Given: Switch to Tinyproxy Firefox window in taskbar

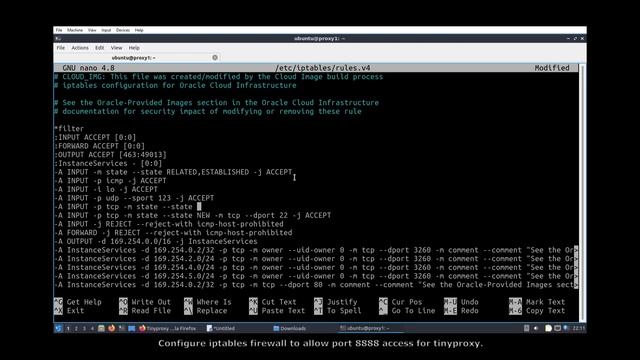Looking at the screenshot, I should pyautogui.click(x=168, y=328).
